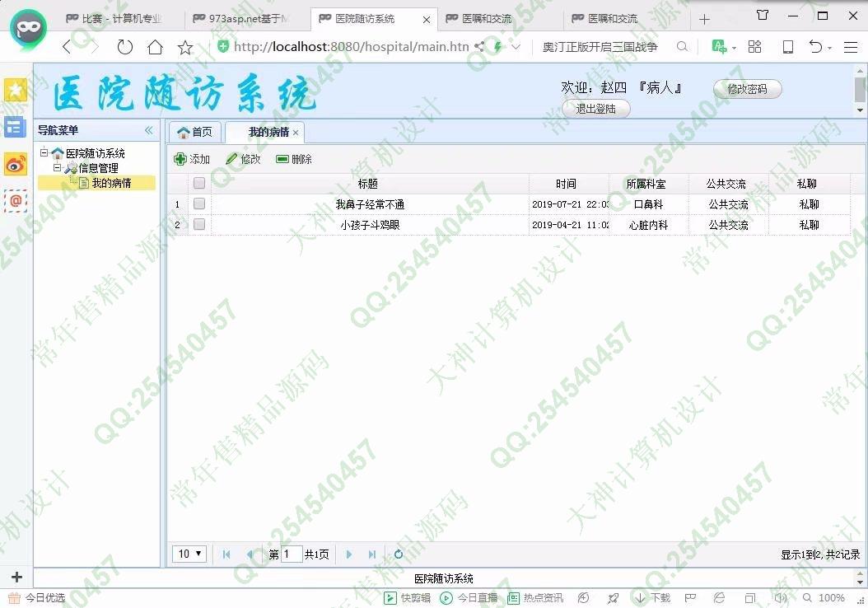Jump to last page in pager
The image size is (868, 608).
pos(372,554)
